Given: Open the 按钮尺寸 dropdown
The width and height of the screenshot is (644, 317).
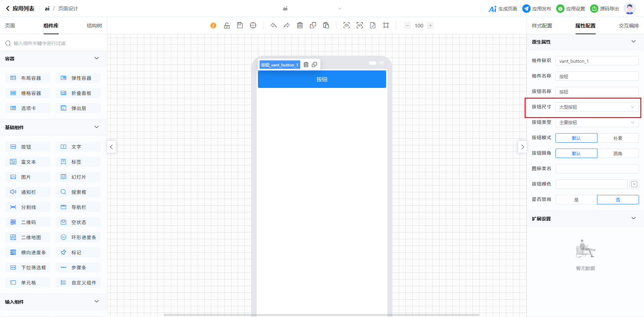Looking at the screenshot, I should 597,107.
